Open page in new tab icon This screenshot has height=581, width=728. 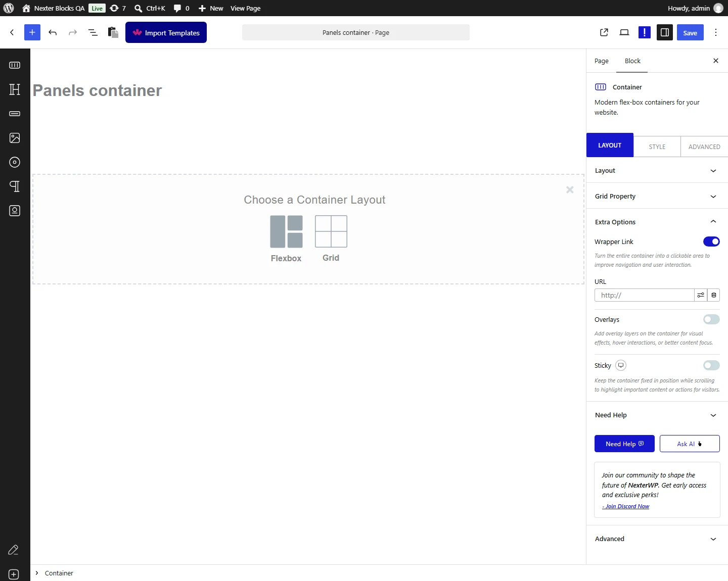click(x=604, y=32)
